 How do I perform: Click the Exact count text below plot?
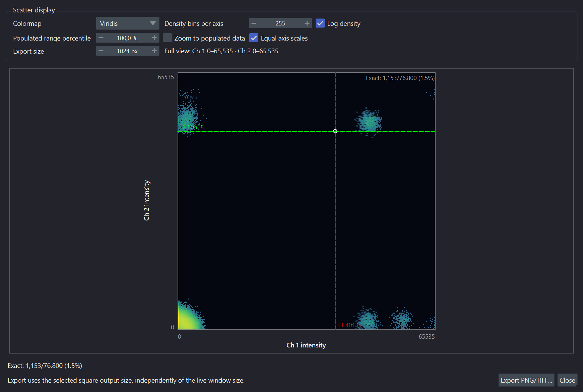[45, 366]
